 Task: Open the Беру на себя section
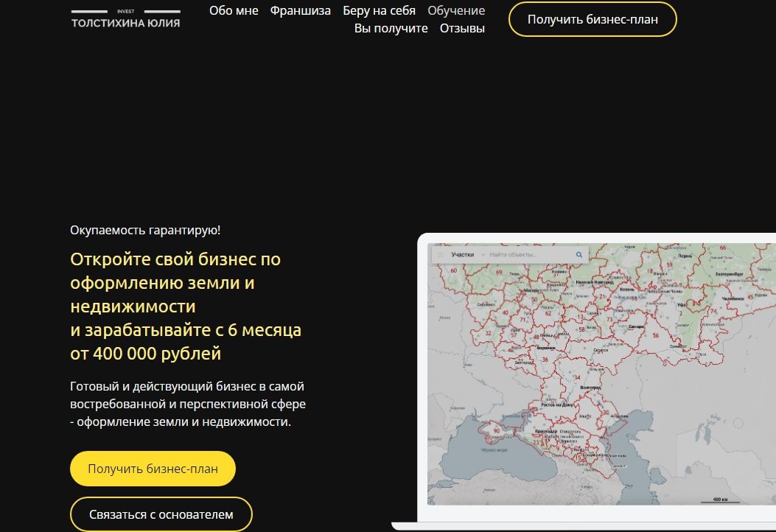[379, 10]
